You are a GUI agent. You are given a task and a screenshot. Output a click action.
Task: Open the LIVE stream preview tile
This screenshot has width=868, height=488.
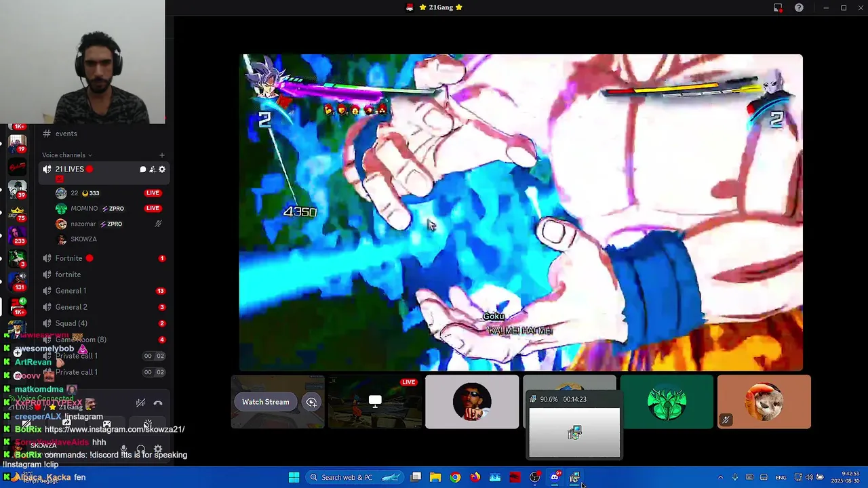(x=375, y=402)
